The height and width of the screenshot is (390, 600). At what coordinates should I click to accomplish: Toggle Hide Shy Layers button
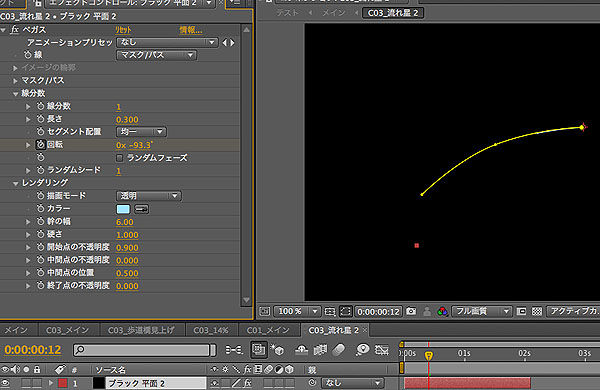[x=302, y=349]
